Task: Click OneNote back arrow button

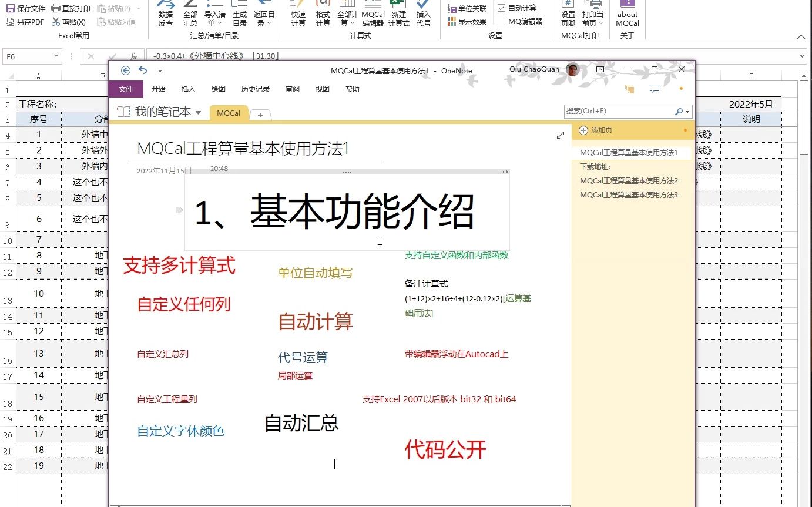Action: point(125,70)
